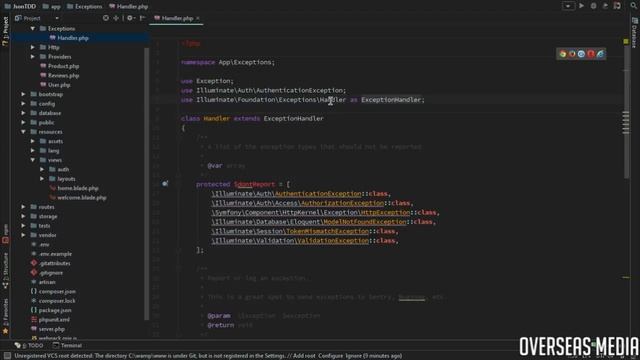
Task: Click Exceptions breadcrumb in navigation bar
Action: (x=85, y=6)
